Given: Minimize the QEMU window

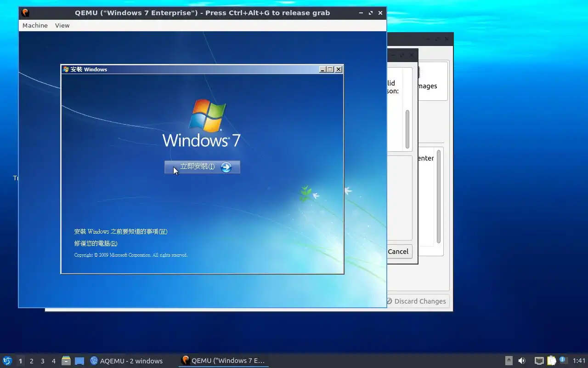Looking at the screenshot, I should [x=361, y=13].
